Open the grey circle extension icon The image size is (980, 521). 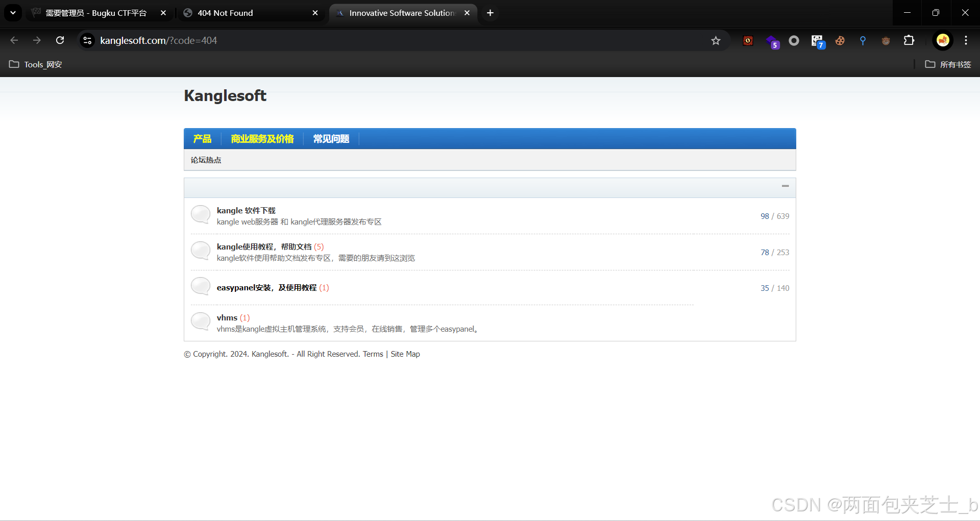[x=794, y=40]
